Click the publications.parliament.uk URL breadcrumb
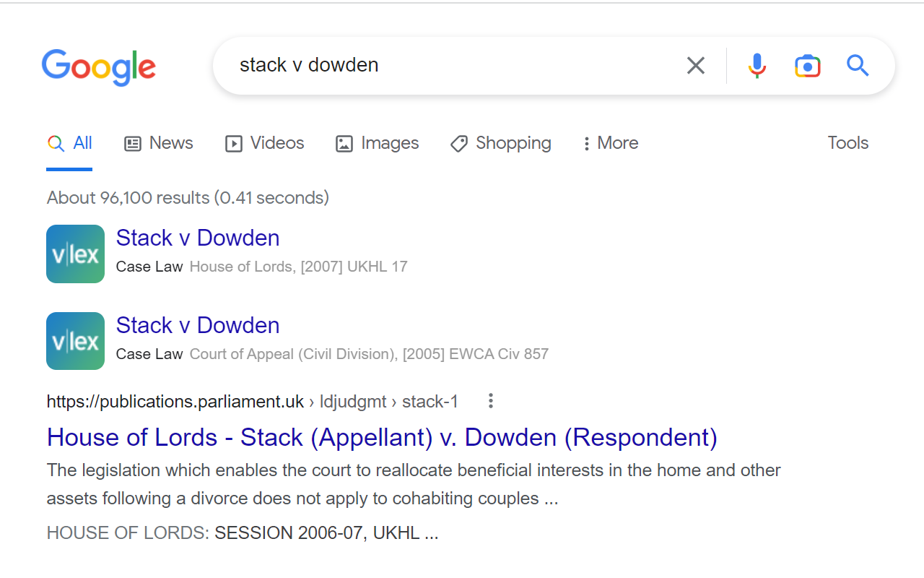The height and width of the screenshot is (578, 924). click(252, 401)
